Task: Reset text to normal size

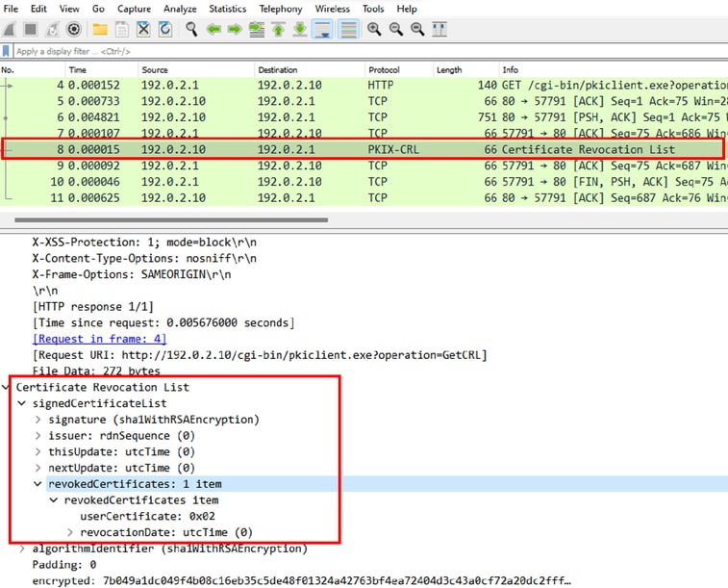Action: [417, 29]
